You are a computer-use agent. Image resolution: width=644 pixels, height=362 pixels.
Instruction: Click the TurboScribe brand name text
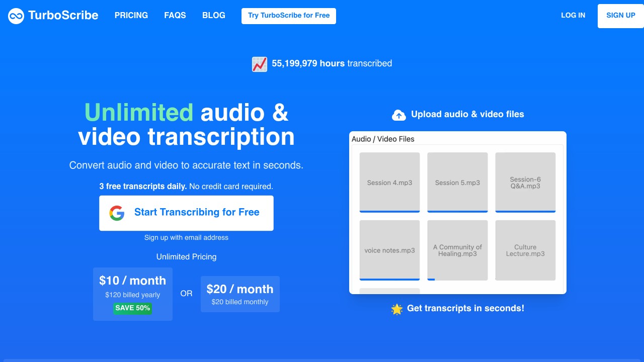(63, 16)
